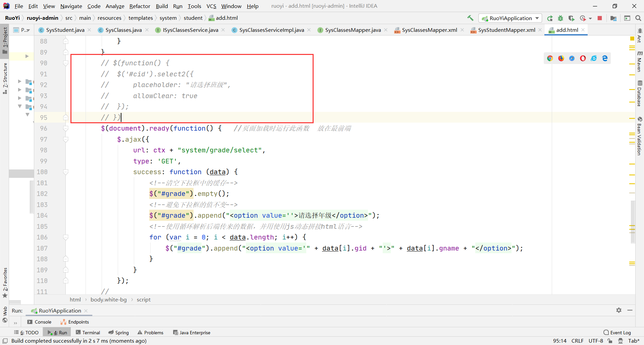Toggle the Event Log window
Viewport: 644px width, 345px height.
point(617,333)
